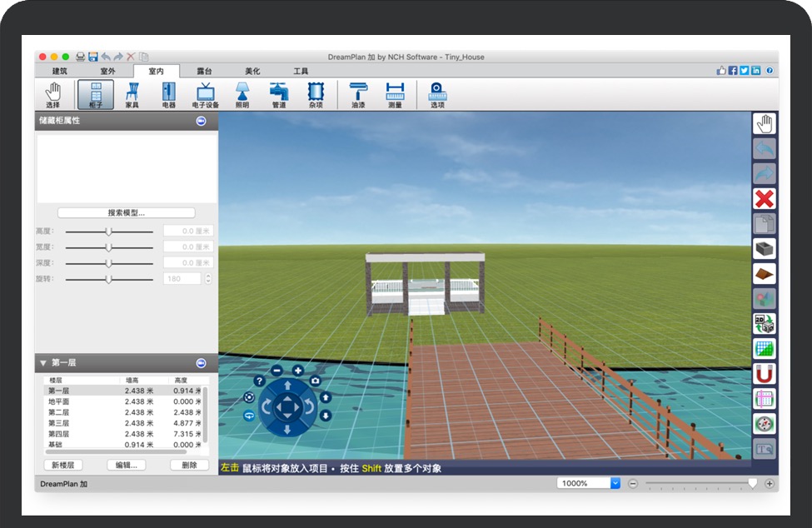The width and height of the screenshot is (812, 528).
Task: Open the 美化 tab
Action: pos(252,72)
